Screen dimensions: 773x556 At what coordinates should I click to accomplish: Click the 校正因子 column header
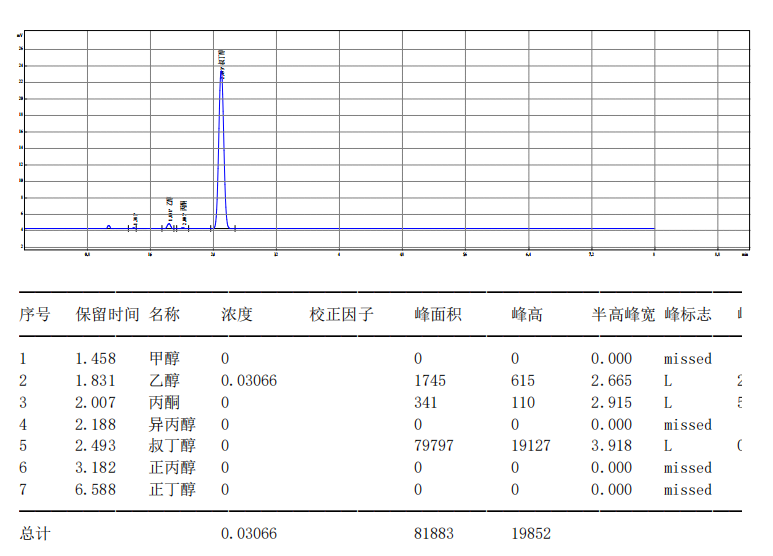(x=341, y=315)
